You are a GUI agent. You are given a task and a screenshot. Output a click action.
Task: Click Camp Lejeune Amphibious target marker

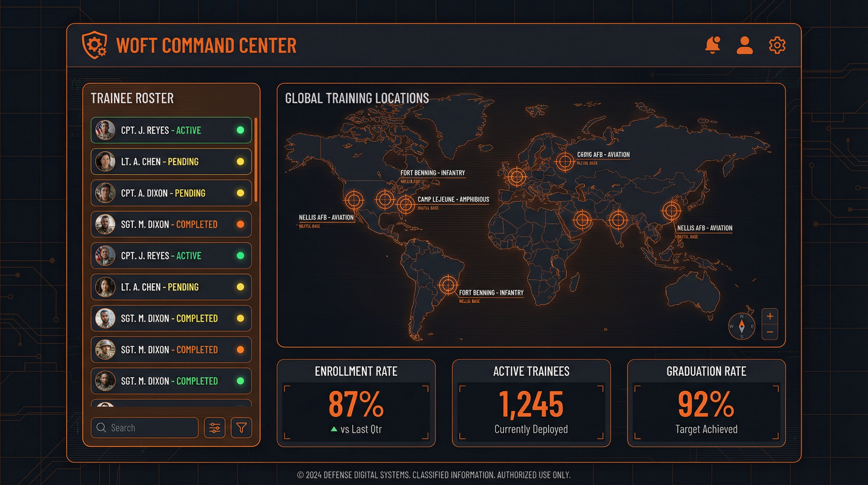405,204
